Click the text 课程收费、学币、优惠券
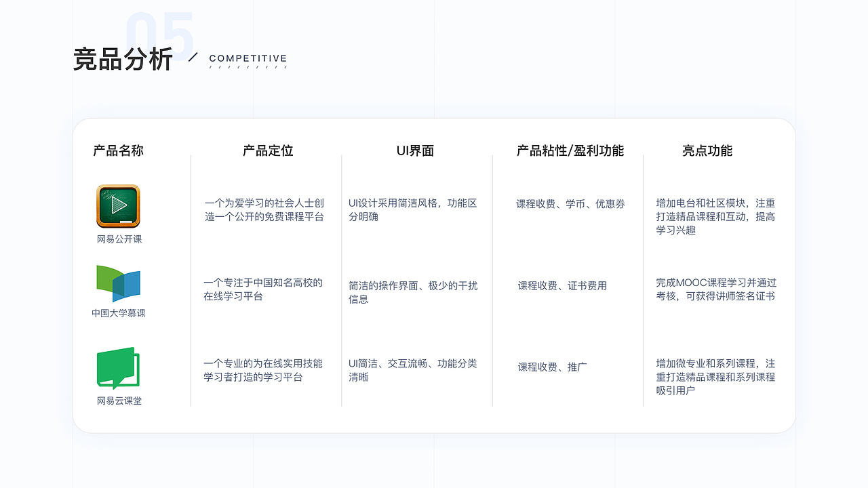868x488 pixels. click(x=570, y=204)
